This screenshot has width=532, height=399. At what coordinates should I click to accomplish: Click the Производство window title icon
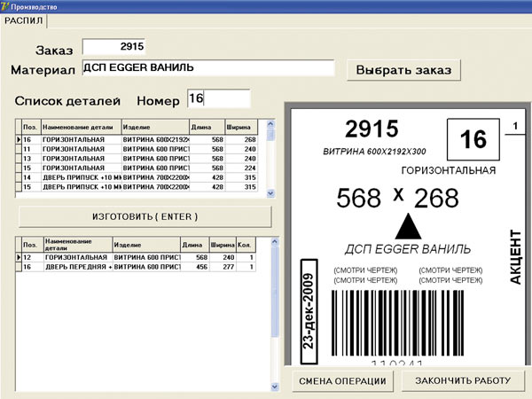[x=4, y=6]
